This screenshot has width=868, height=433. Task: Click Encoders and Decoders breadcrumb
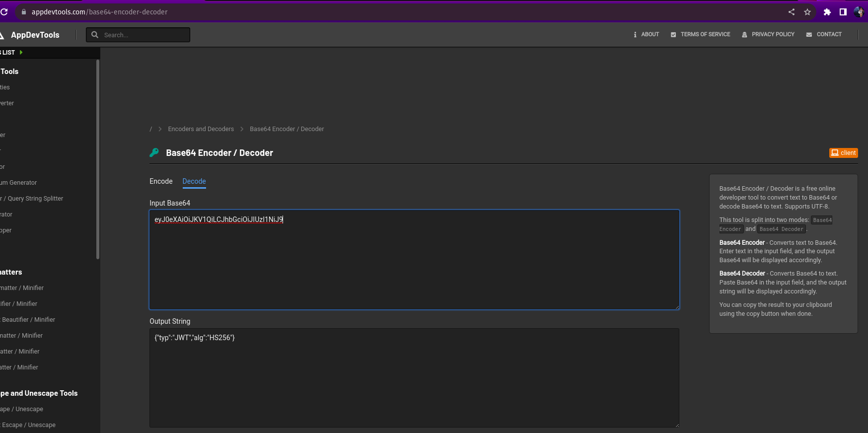[201, 129]
